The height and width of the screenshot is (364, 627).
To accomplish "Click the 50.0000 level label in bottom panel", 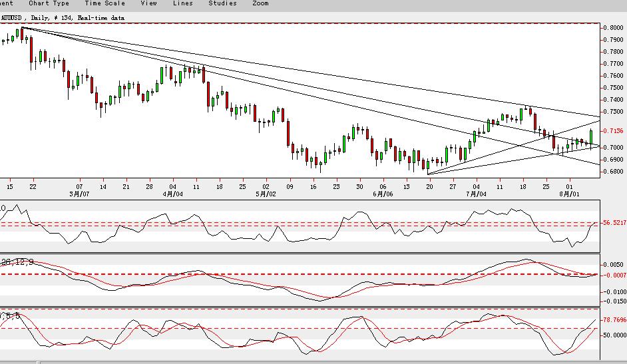I will [x=614, y=335].
